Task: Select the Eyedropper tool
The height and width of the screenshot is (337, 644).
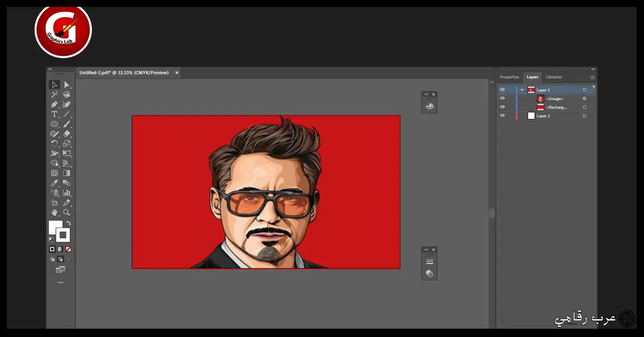Action: (x=54, y=182)
